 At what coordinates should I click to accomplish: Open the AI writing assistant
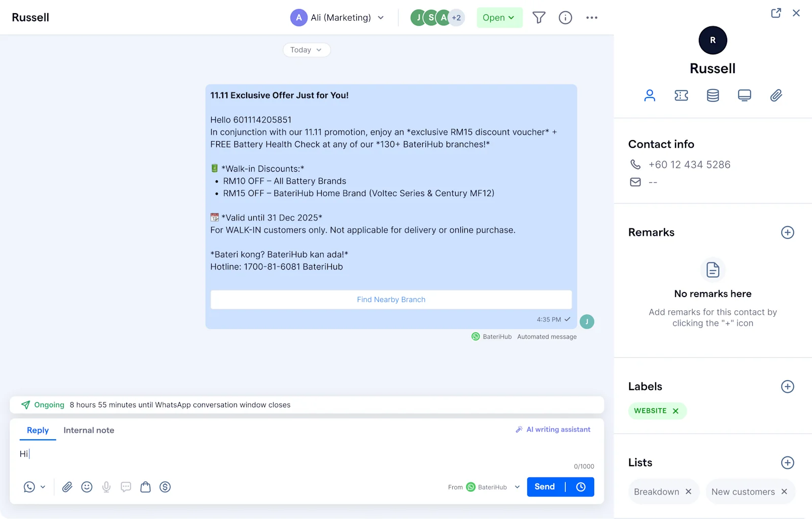553,430
